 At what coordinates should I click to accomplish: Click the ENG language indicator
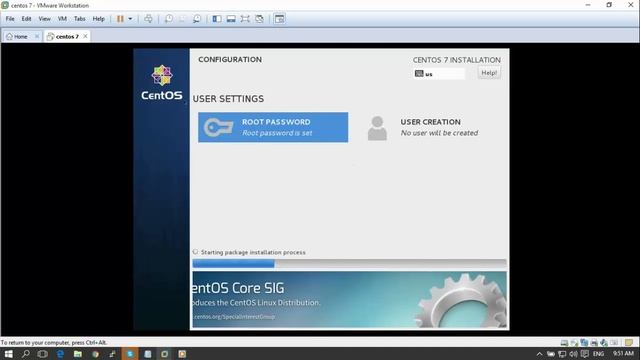[x=598, y=354]
